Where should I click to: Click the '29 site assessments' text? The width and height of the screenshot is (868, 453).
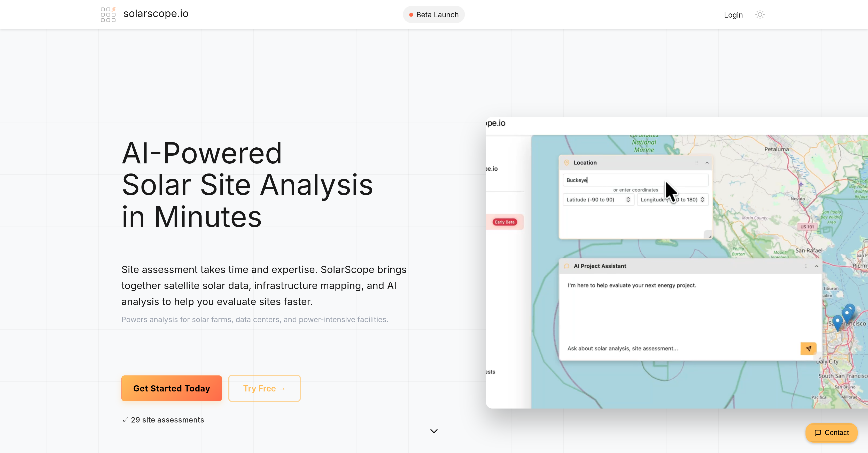pos(167,420)
